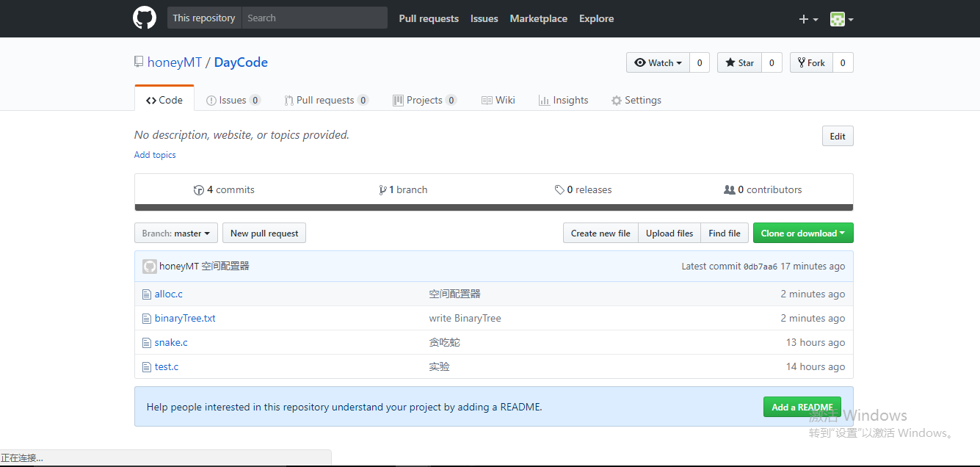Click the Add topics link

coord(155,155)
